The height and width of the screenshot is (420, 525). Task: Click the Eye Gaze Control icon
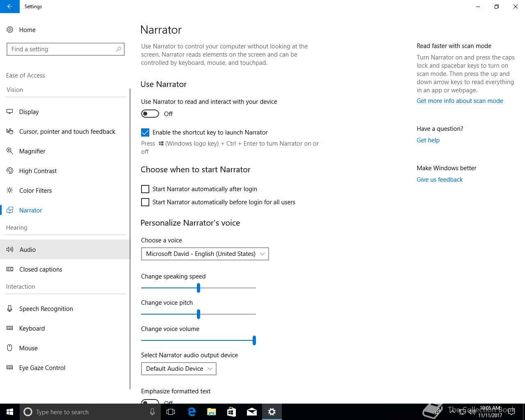tap(10, 367)
